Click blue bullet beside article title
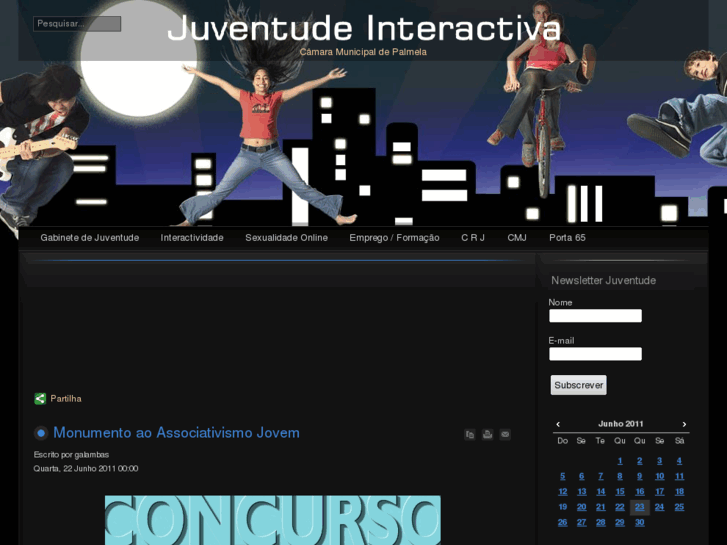727x545 pixels. click(x=41, y=433)
